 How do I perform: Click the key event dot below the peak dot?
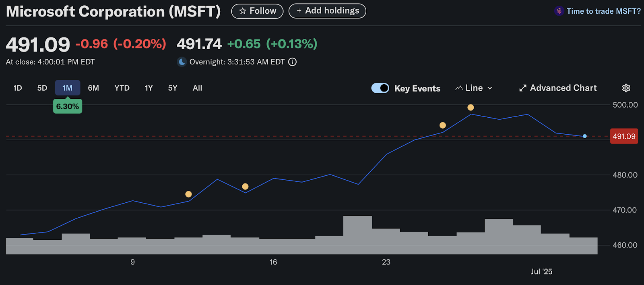tap(443, 125)
